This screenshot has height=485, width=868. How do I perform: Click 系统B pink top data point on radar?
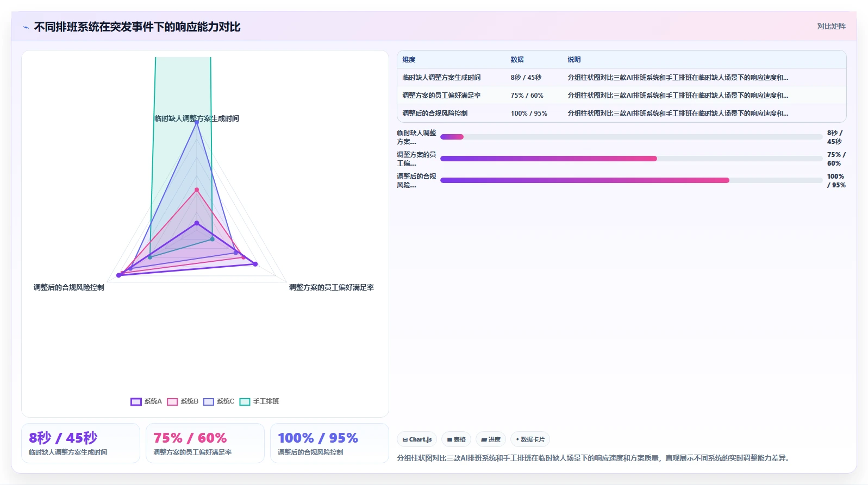tap(197, 190)
